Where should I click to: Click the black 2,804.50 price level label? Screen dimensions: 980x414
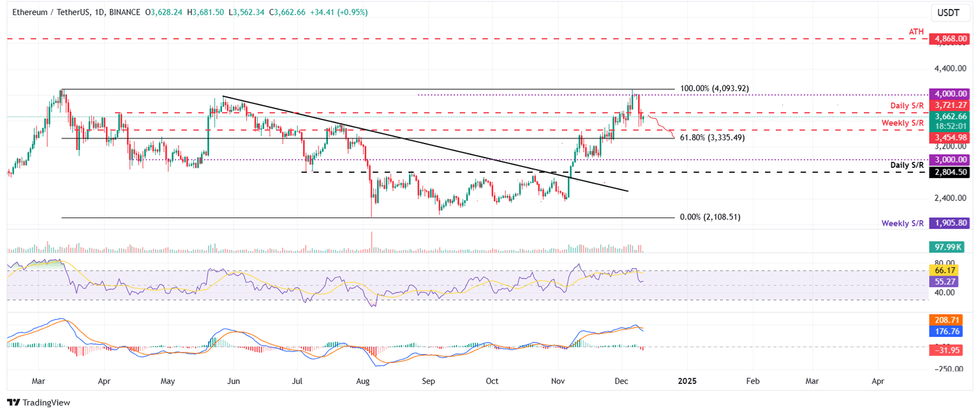coord(949,172)
